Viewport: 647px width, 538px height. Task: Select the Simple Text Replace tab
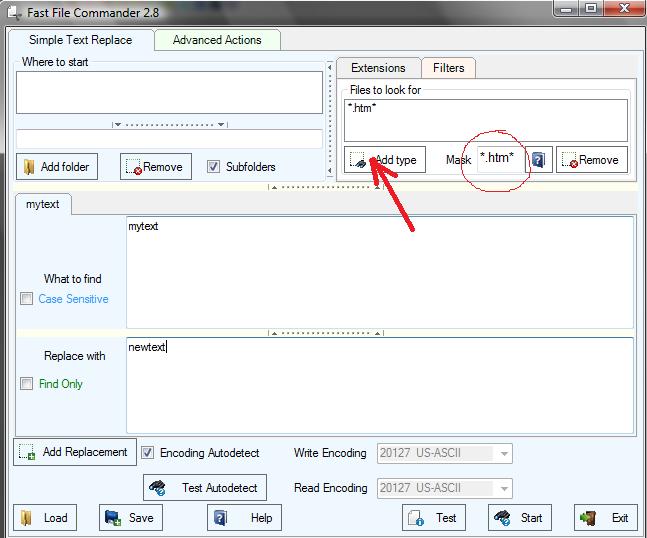80,40
